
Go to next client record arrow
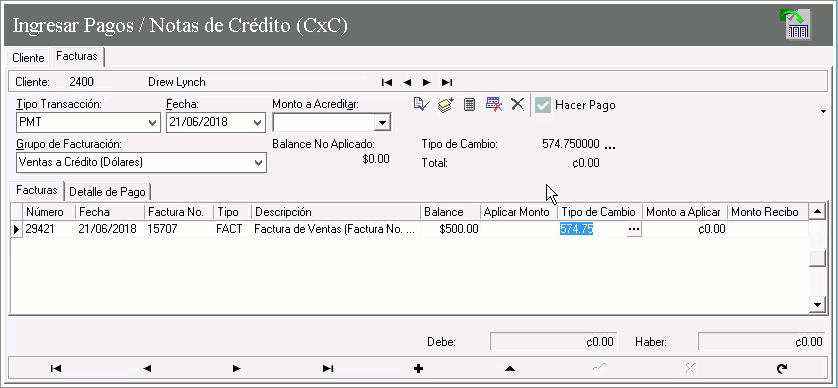click(426, 82)
